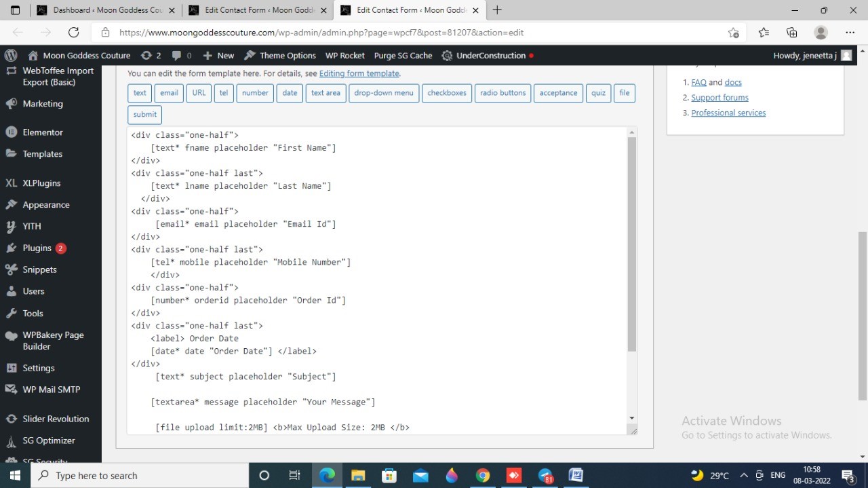
Task: Insert an acceptance tag
Action: pos(559,93)
